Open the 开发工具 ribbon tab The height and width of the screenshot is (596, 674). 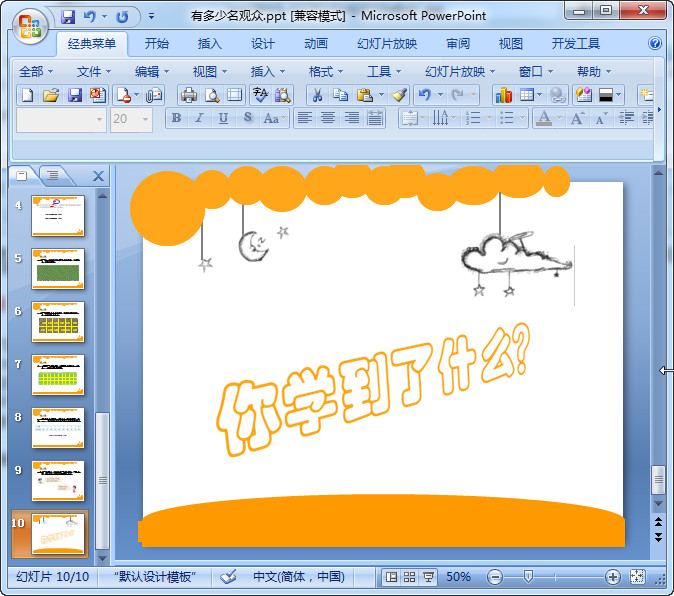(x=576, y=43)
